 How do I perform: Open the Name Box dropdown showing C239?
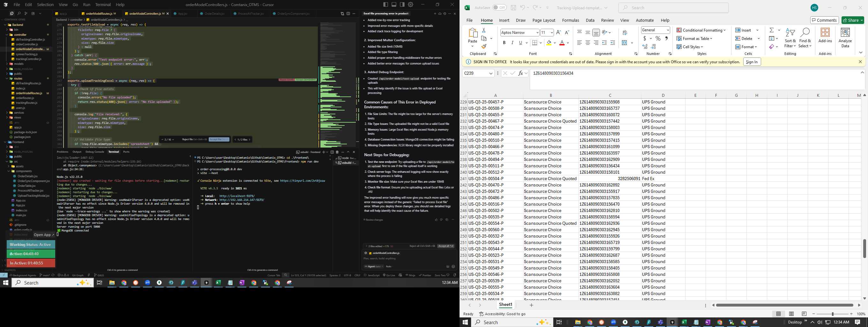point(490,73)
